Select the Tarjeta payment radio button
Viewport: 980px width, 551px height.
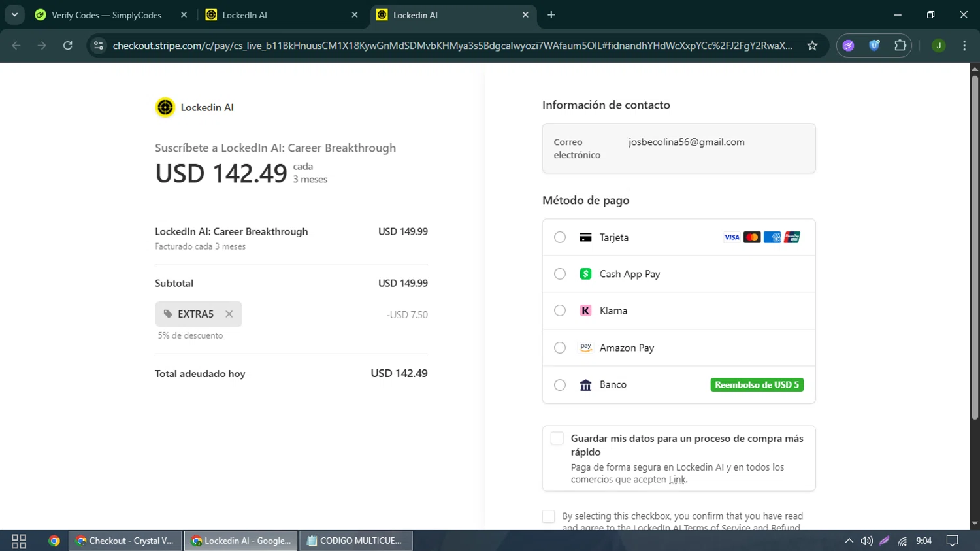tap(560, 237)
